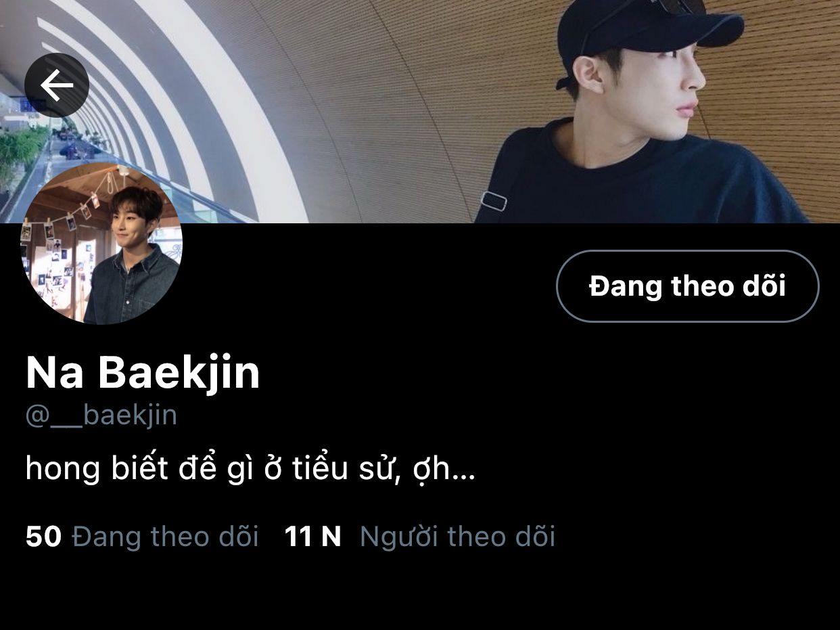Click the letter N after 11
The width and height of the screenshot is (840, 630).
point(330,537)
